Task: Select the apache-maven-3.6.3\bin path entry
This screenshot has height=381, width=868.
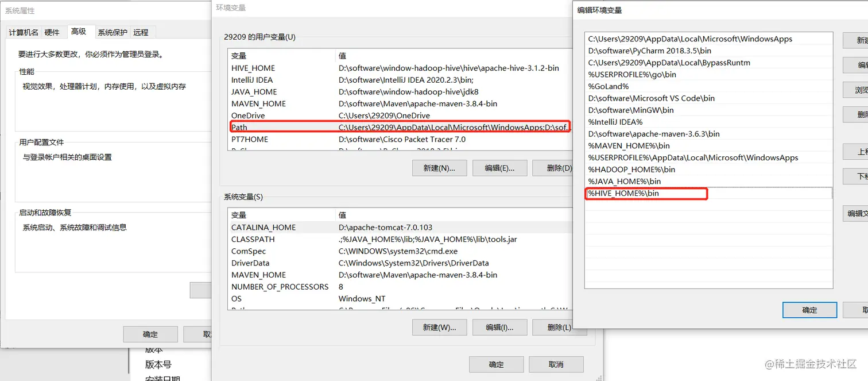Action: [x=709, y=134]
